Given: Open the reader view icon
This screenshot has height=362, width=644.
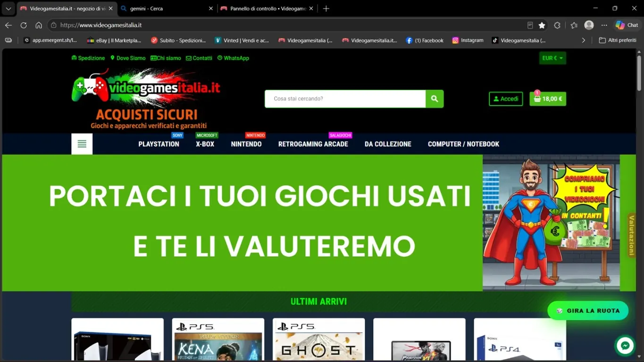Looking at the screenshot, I should 530,25.
